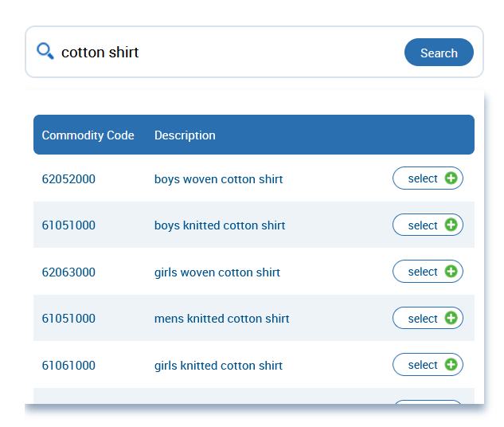Click the mens knitted cotton shirt description

pyautogui.click(x=221, y=319)
